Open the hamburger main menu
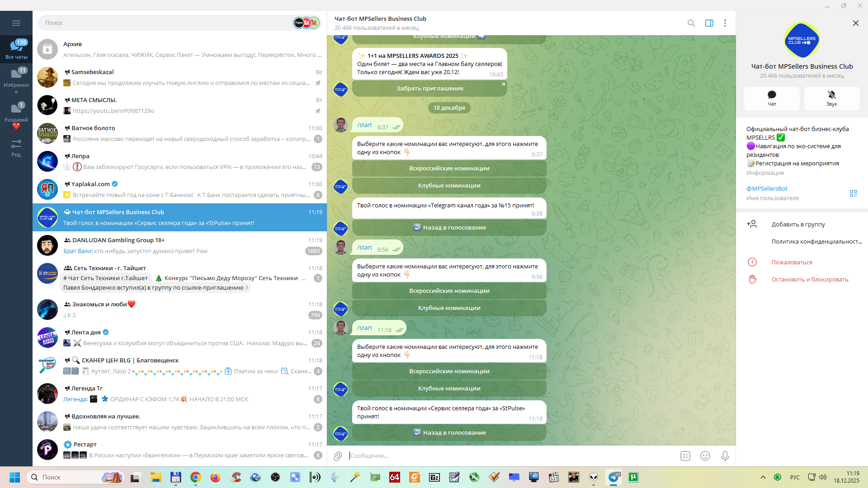The width and height of the screenshot is (868, 488). pos(16,23)
